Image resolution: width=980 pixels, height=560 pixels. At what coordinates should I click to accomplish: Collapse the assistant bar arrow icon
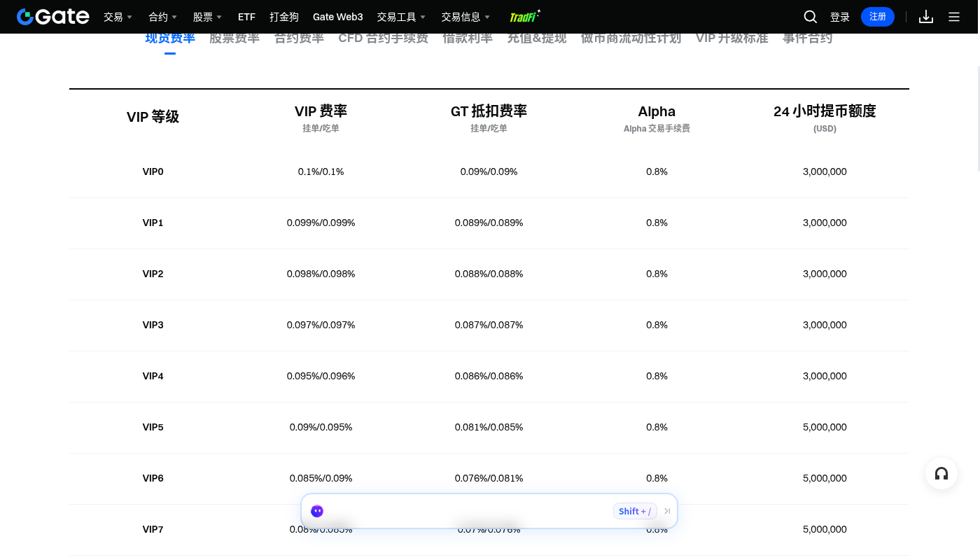click(x=667, y=511)
